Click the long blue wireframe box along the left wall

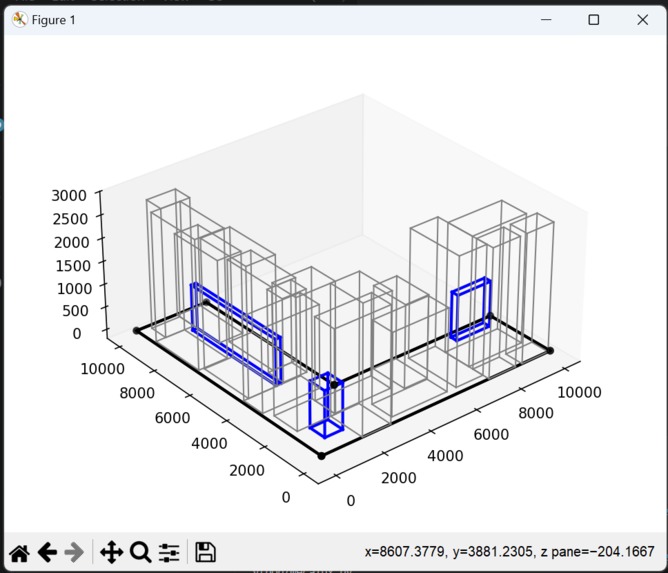pyautogui.click(x=236, y=333)
